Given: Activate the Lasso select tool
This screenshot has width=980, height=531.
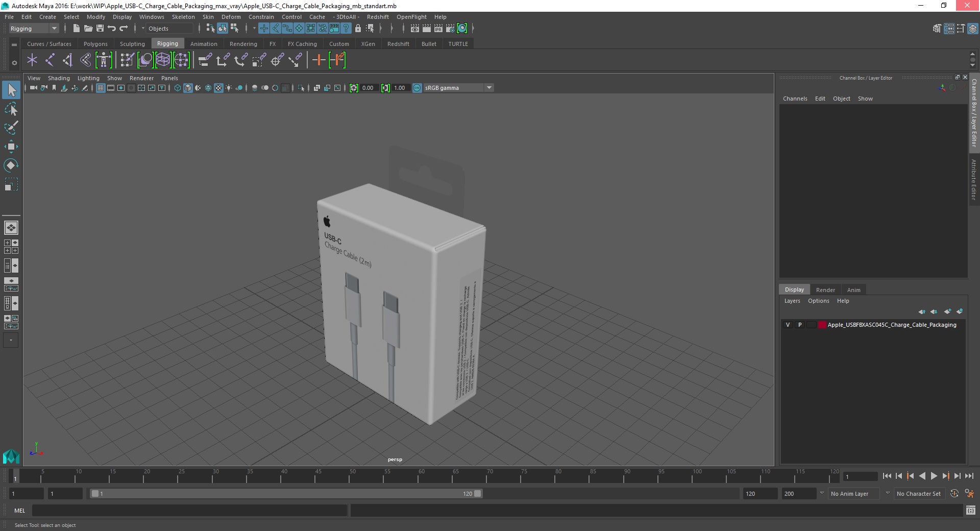Looking at the screenshot, I should [11, 109].
